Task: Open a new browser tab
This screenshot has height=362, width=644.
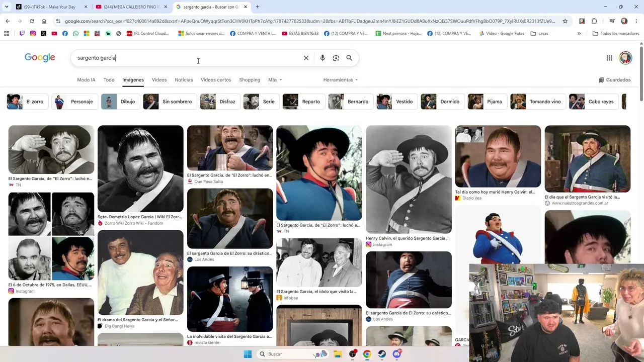Action: point(258,7)
